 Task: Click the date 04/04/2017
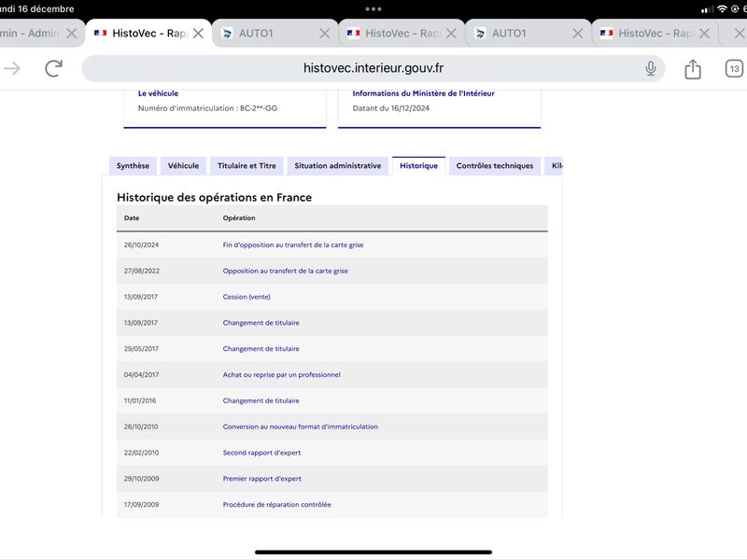142,375
